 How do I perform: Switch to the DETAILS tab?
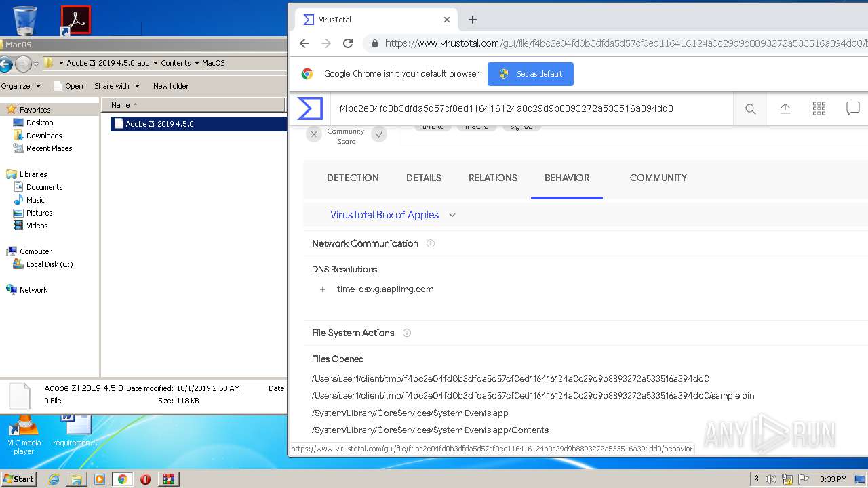(424, 178)
